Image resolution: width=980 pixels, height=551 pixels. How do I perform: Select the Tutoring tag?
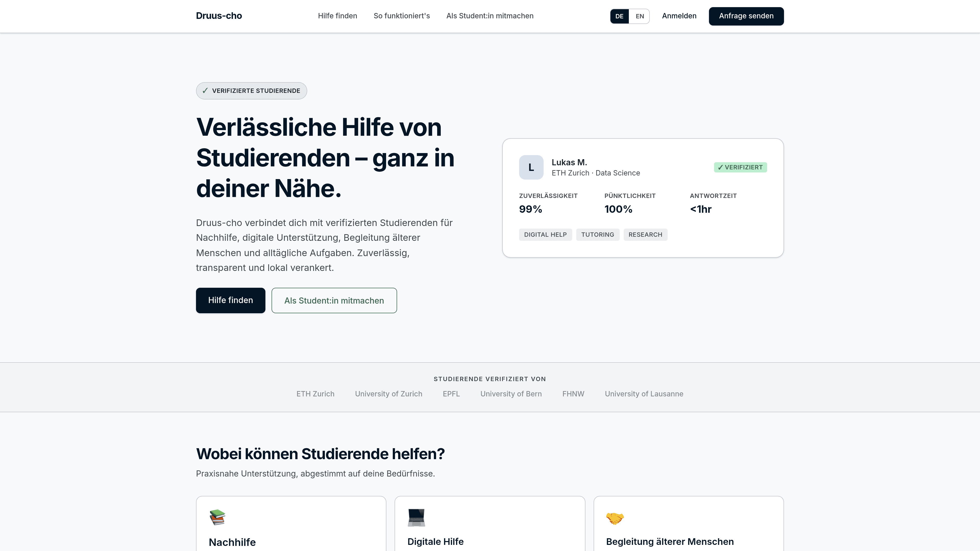pyautogui.click(x=597, y=235)
